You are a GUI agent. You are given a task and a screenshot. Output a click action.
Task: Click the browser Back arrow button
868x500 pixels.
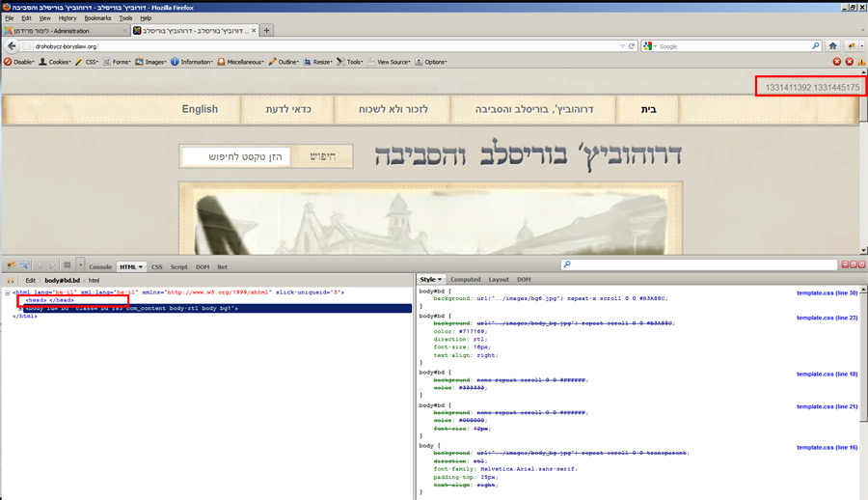pos(12,46)
